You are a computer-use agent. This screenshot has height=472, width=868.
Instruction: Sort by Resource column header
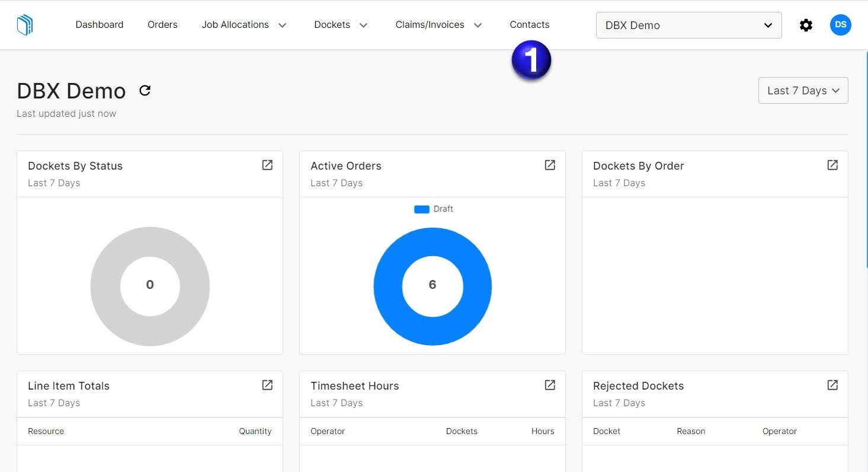pos(46,431)
